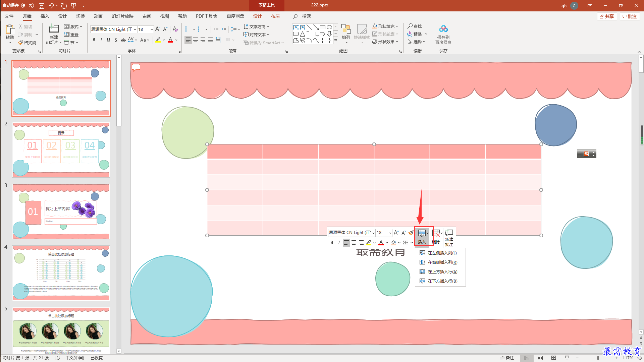Screen dimensions: 644x362
Task: Open Shape Fill (形状填充) dropdown
Action: 385,26
